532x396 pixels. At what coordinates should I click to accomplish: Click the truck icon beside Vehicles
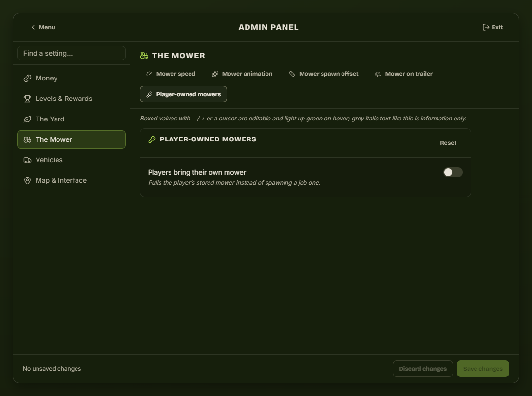pos(27,160)
